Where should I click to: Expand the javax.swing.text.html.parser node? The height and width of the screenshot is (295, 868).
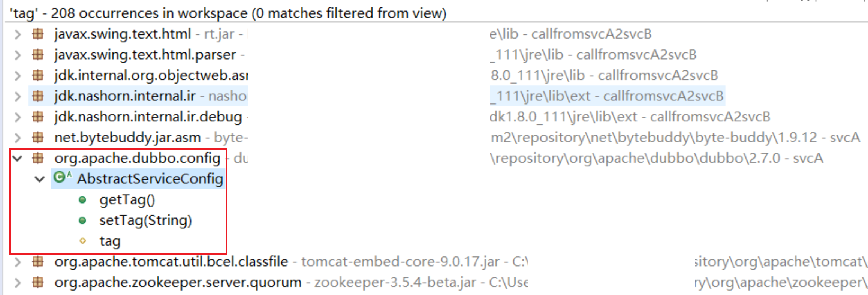pos(17,55)
